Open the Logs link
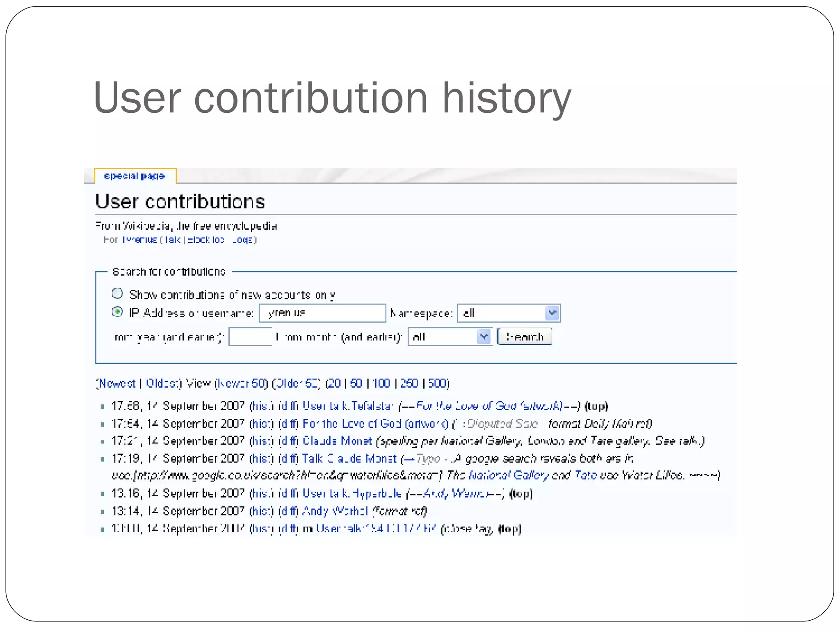This screenshot has height=630, width=840. click(242, 240)
